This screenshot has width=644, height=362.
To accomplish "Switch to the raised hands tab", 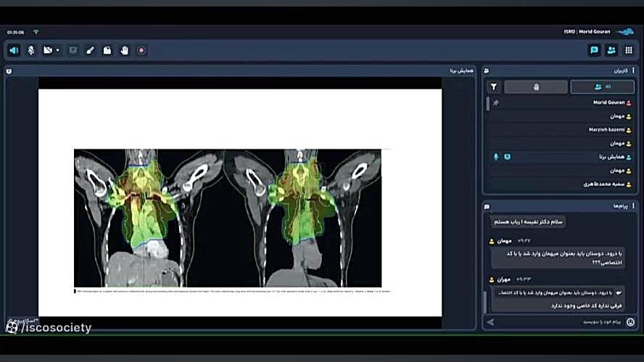I will click(x=535, y=87).
